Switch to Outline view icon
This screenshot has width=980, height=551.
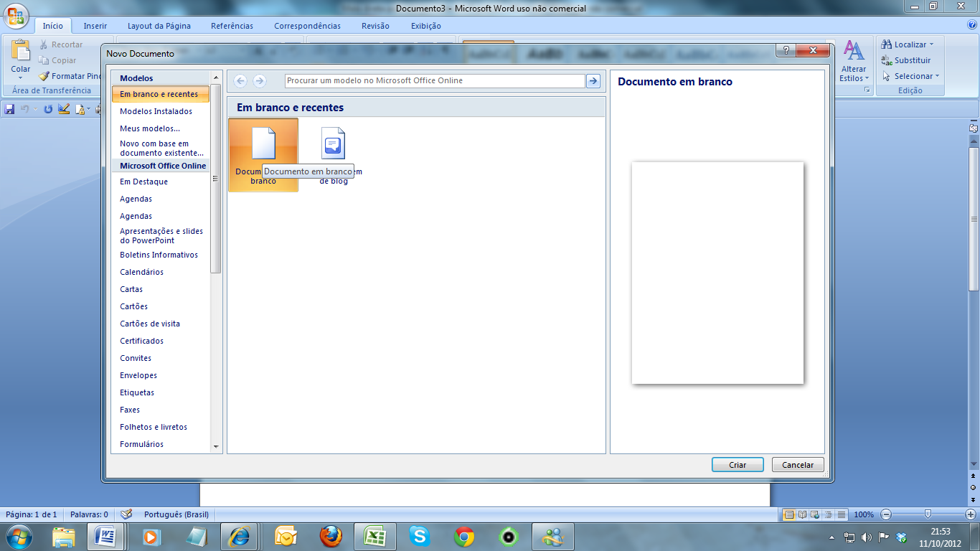pyautogui.click(x=828, y=514)
